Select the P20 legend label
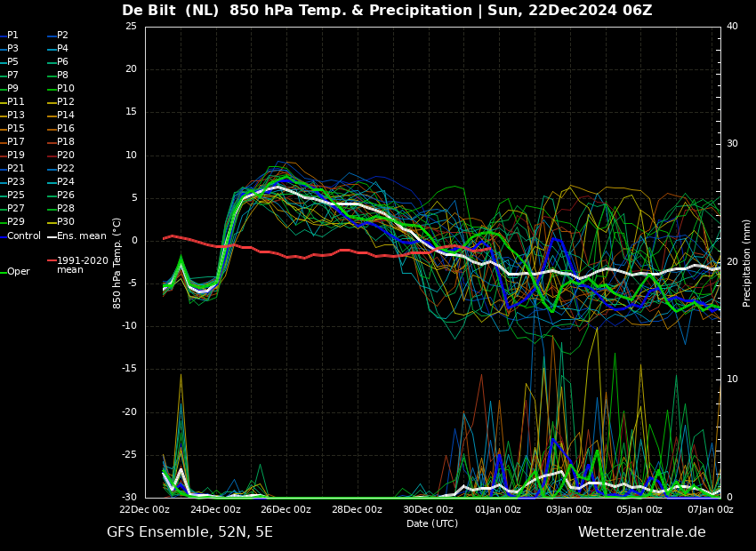 tap(66, 156)
